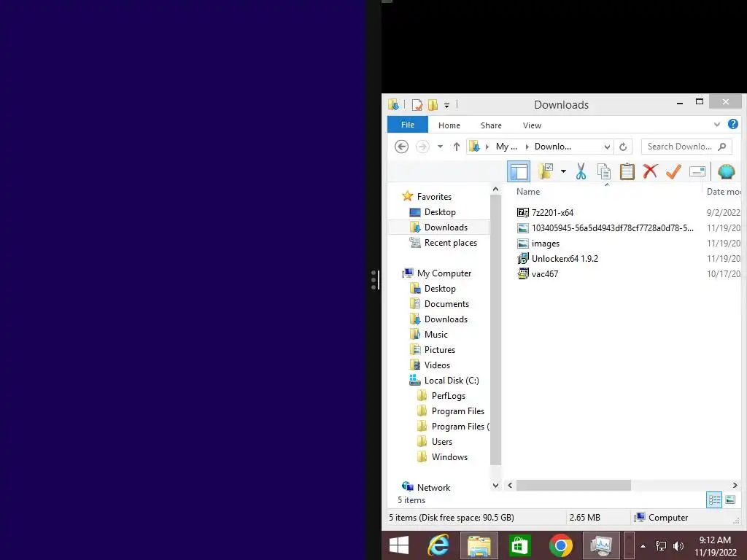The image size is (747, 560).
Task: Click the horizontal scrollbar right arrow
Action: coord(735,485)
